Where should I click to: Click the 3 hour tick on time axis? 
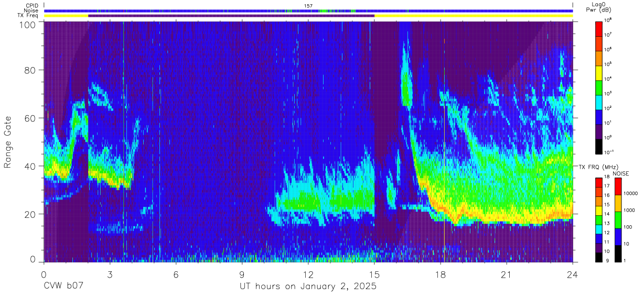(x=110, y=275)
